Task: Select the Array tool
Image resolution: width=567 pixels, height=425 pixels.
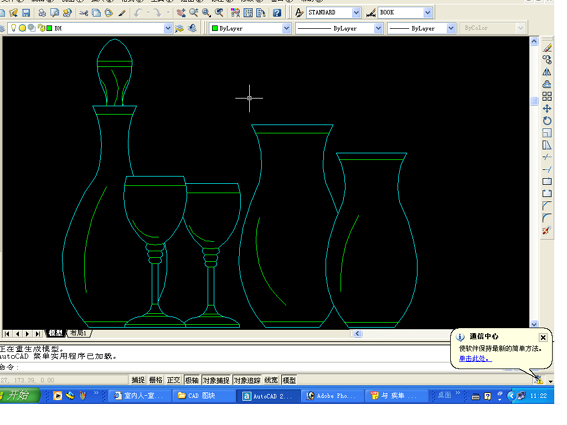Action: 547,96
